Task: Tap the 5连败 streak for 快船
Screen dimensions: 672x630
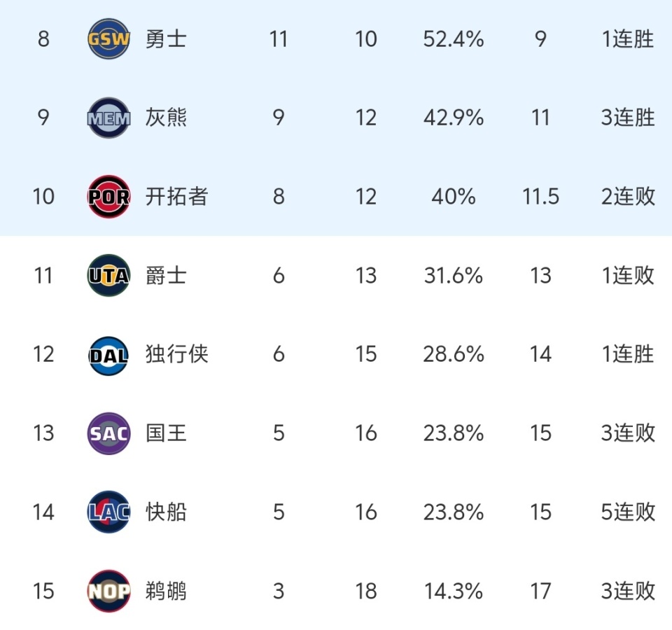Action: click(x=628, y=512)
